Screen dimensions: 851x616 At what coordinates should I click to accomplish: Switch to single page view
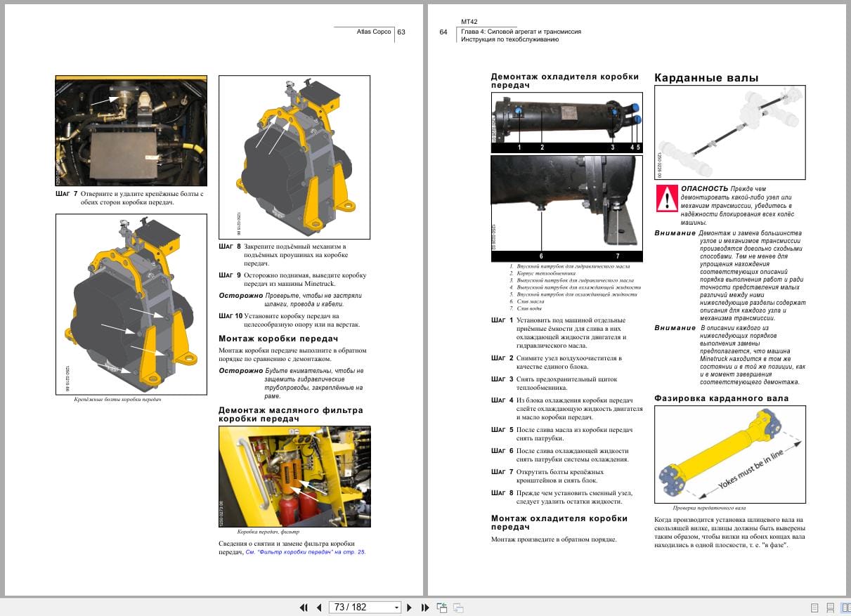814,608
